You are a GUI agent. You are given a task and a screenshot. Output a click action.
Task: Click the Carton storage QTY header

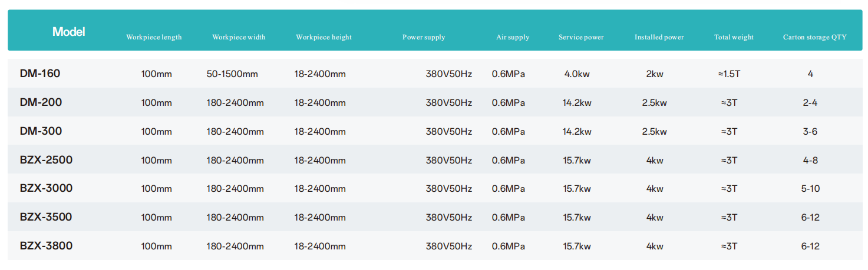(814, 37)
